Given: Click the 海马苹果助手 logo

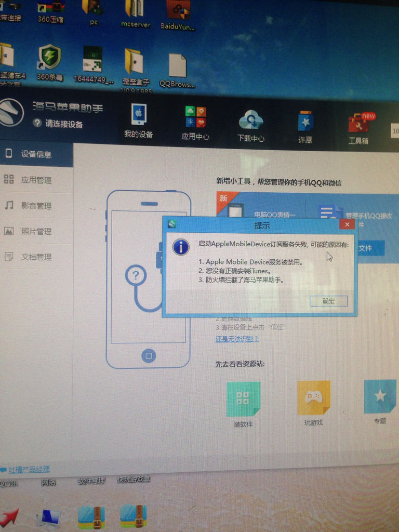Looking at the screenshot, I should tap(10, 113).
